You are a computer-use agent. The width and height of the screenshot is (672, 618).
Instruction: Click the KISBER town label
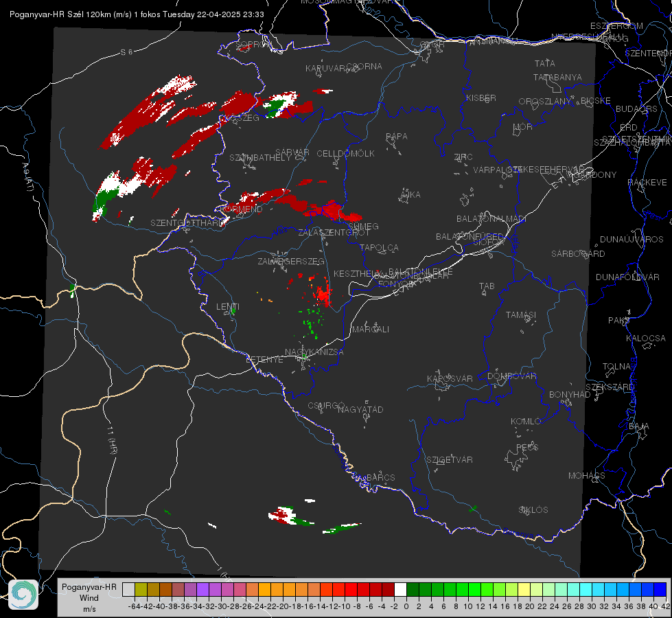click(x=481, y=98)
